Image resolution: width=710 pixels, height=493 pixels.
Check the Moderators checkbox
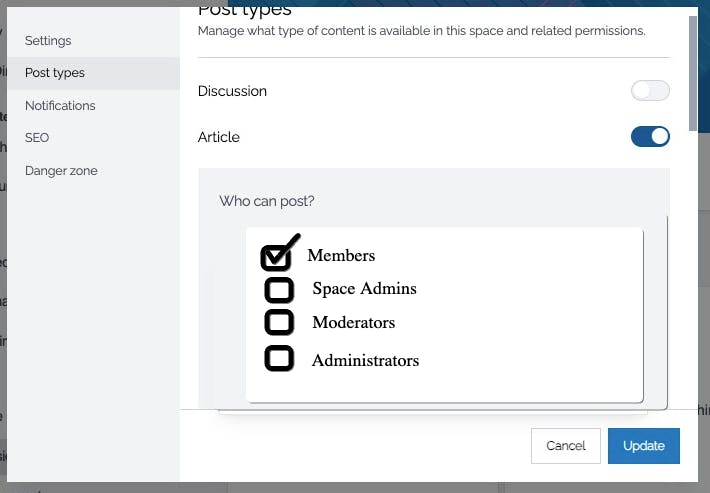click(279, 323)
